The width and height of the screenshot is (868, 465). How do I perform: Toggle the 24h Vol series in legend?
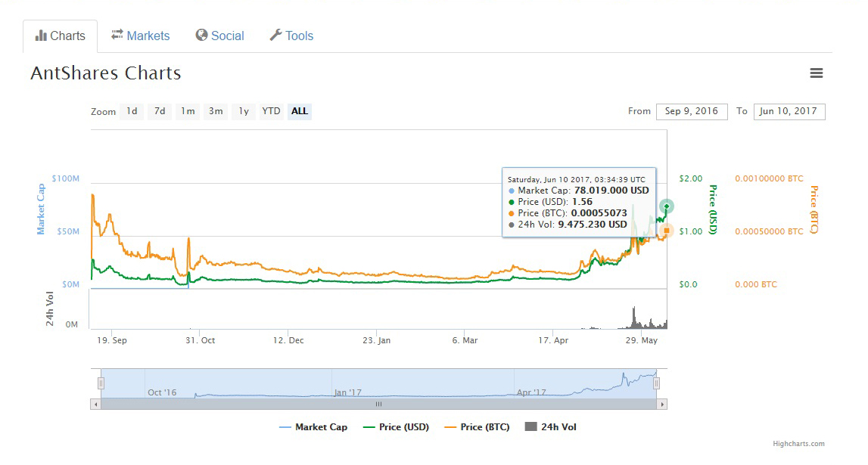point(551,427)
